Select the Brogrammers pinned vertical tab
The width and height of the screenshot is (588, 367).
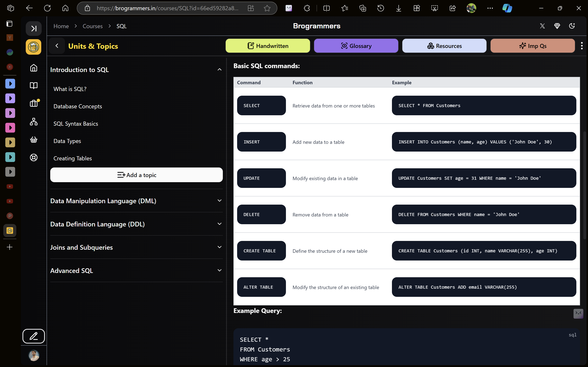pyautogui.click(x=10, y=230)
